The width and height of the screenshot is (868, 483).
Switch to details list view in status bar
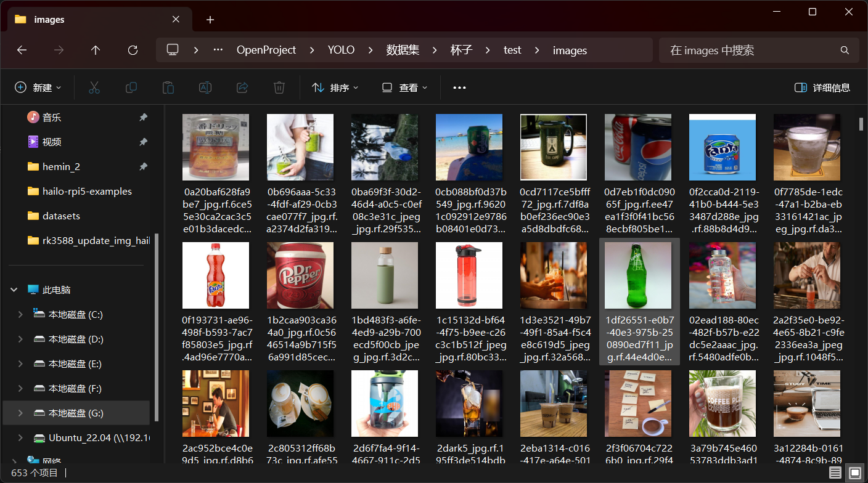pyautogui.click(x=835, y=473)
